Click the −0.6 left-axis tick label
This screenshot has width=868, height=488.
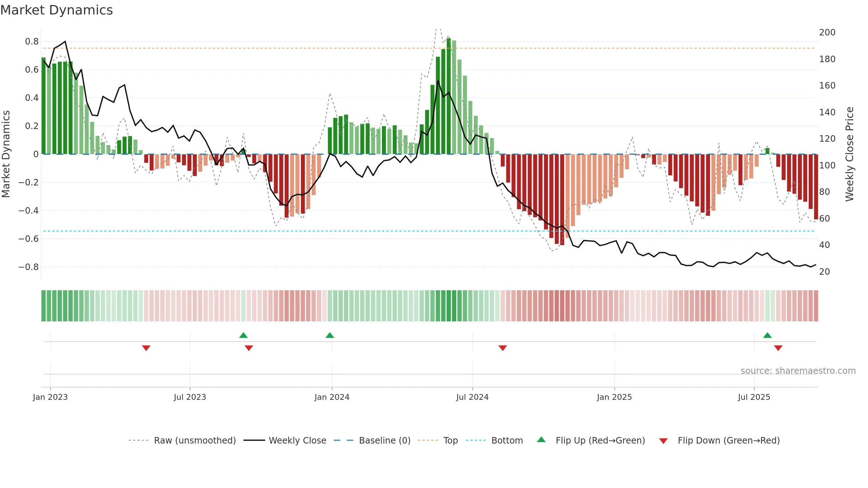(x=29, y=239)
